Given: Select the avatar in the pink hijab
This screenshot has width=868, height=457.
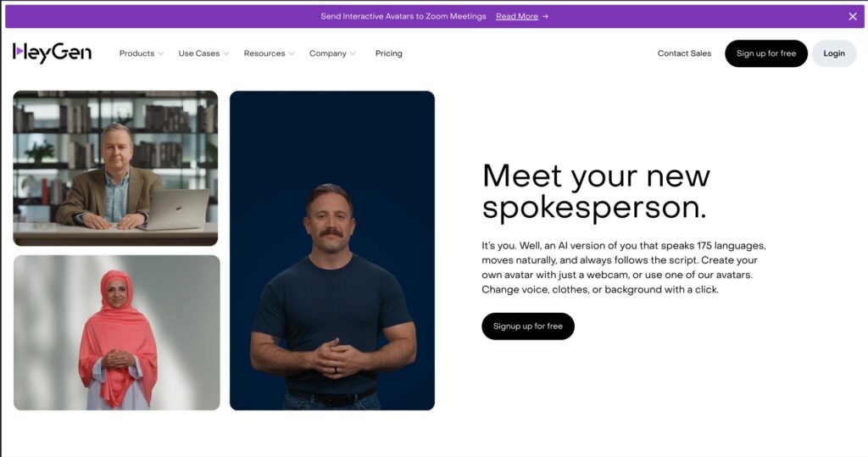Looking at the screenshot, I should click(117, 332).
